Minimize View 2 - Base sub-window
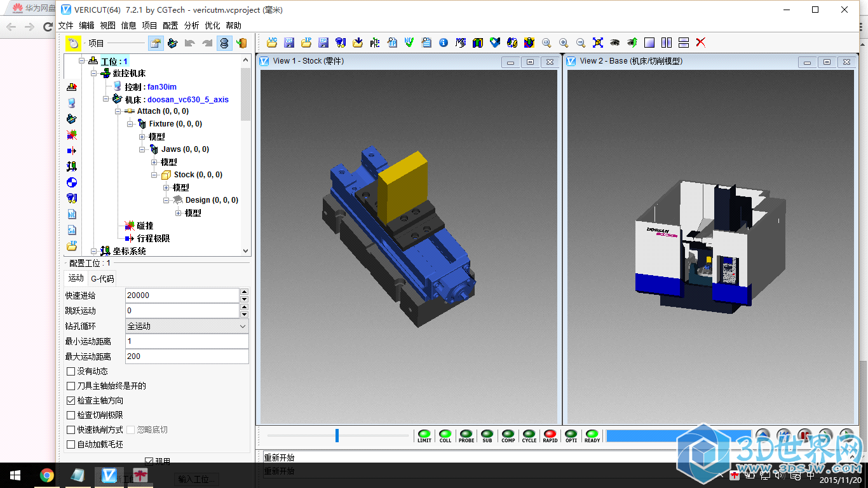Image resolution: width=868 pixels, height=488 pixels. click(x=808, y=62)
